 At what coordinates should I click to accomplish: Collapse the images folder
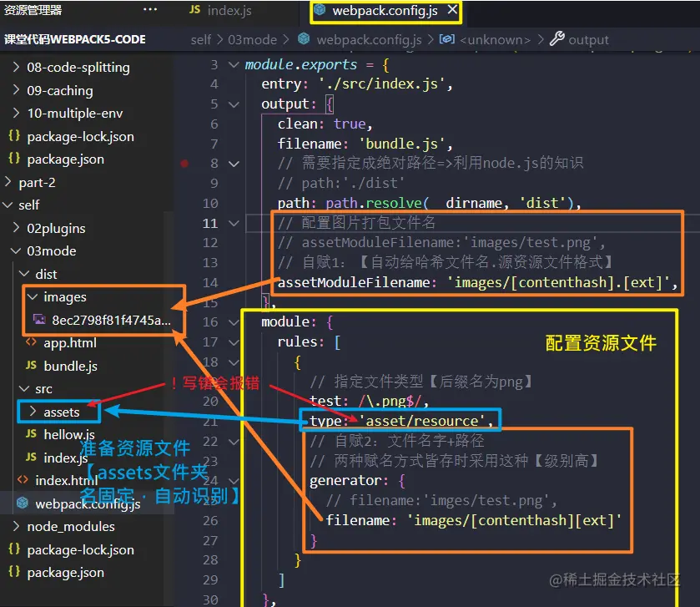65,297
